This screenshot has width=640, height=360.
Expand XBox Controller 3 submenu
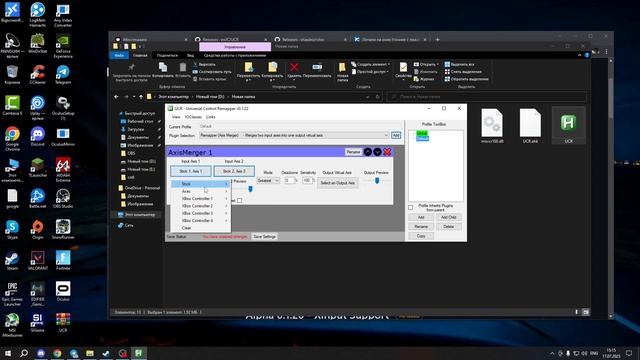(x=200, y=213)
